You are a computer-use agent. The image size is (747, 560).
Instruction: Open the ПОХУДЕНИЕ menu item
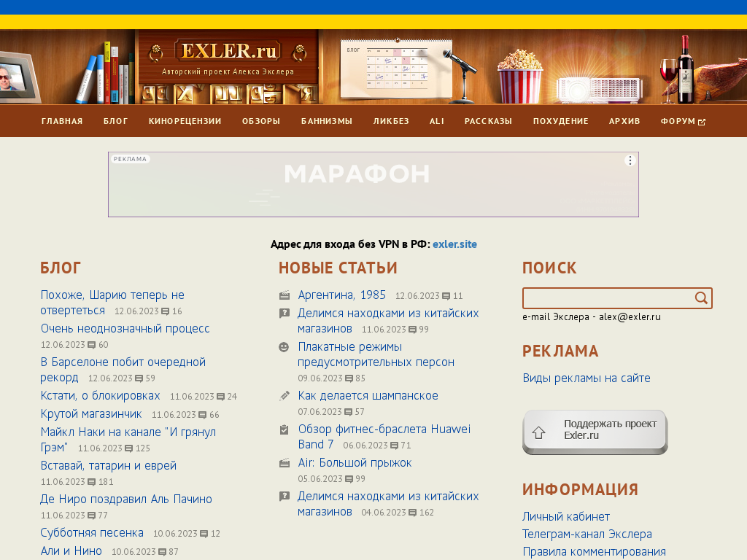coord(561,122)
